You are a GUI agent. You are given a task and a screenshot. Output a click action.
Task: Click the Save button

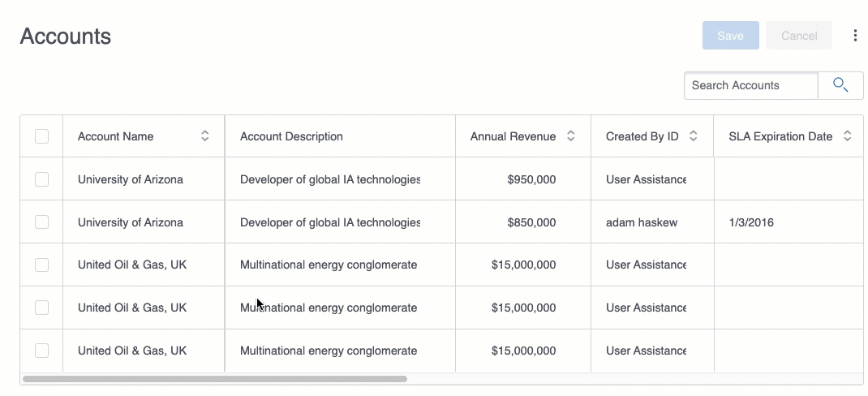(730, 36)
